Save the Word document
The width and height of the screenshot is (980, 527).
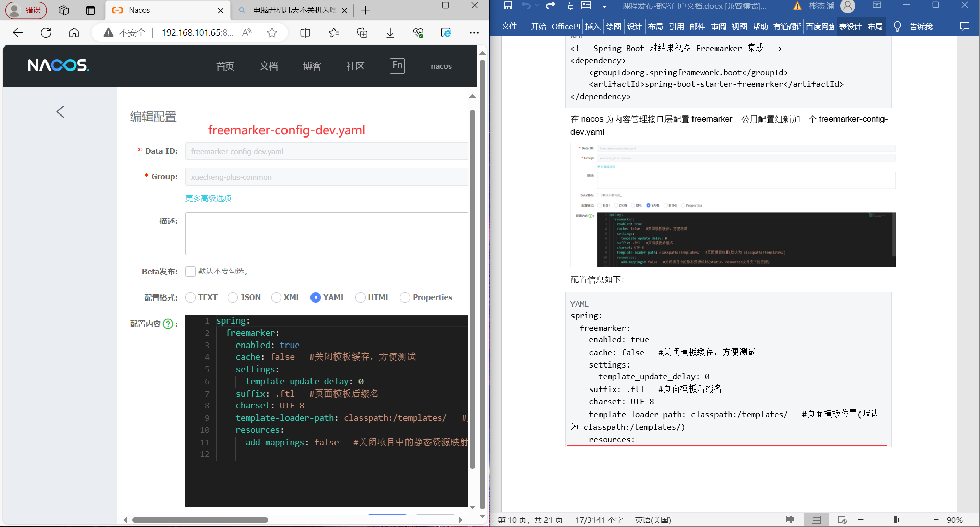[x=508, y=6]
